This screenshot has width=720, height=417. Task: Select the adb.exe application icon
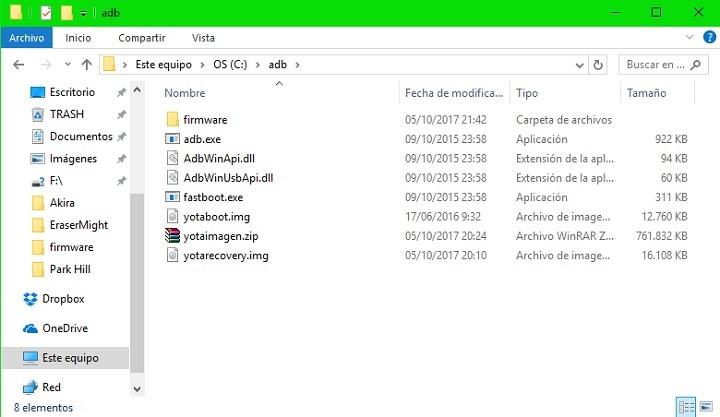(173, 139)
